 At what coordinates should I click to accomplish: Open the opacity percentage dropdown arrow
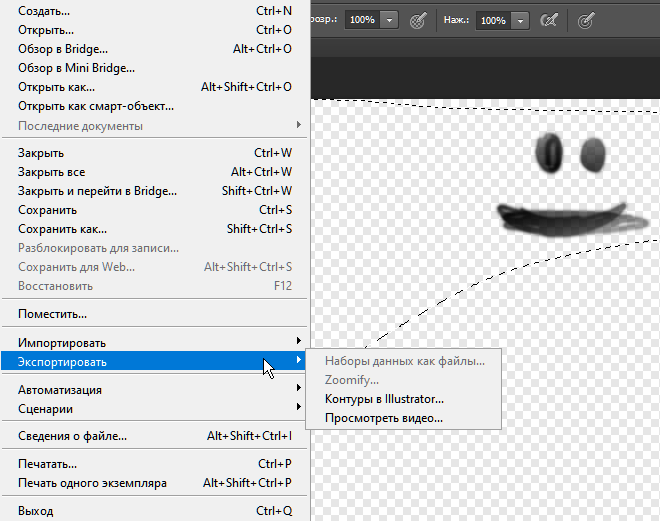coord(389,20)
